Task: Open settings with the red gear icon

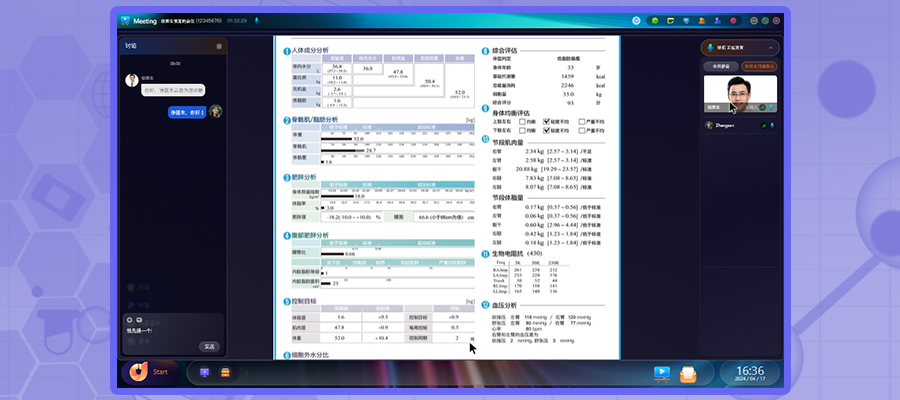Action: click(734, 20)
